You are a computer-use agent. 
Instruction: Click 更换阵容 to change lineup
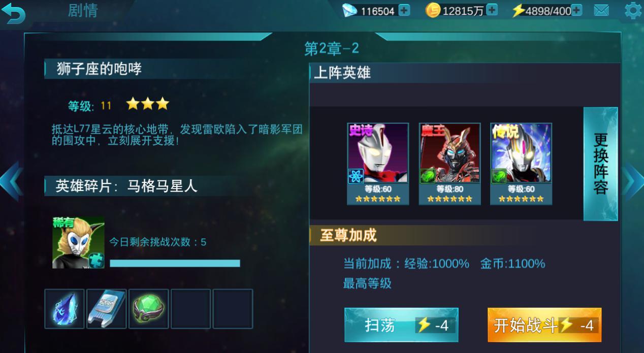point(600,164)
